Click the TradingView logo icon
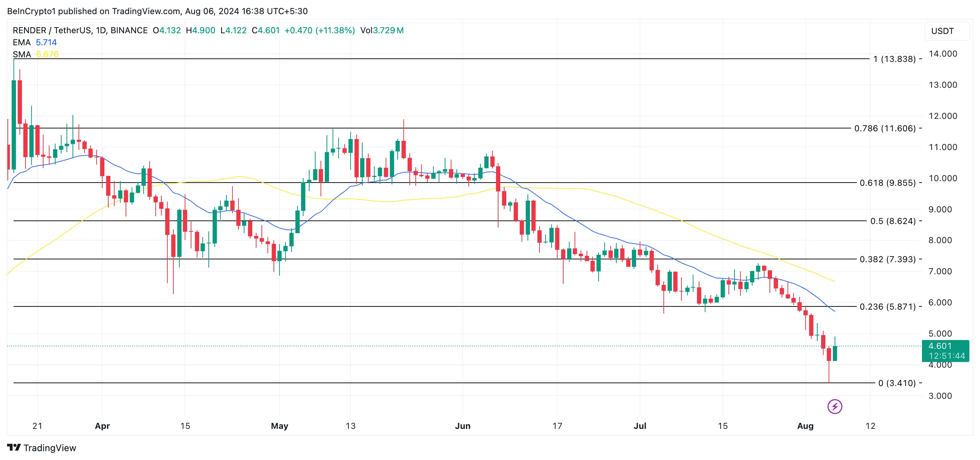The width and height of the screenshot is (980, 460). coord(14,448)
